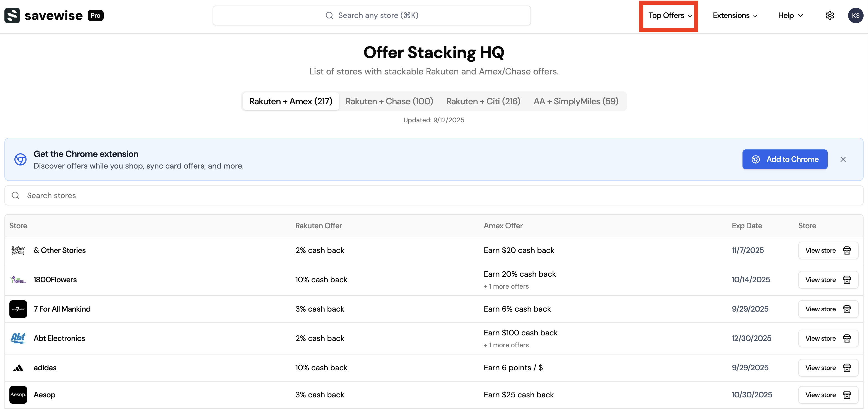Click 'Earn 6 points / $' adidas offer
This screenshot has height=409, width=868.
pyautogui.click(x=513, y=367)
